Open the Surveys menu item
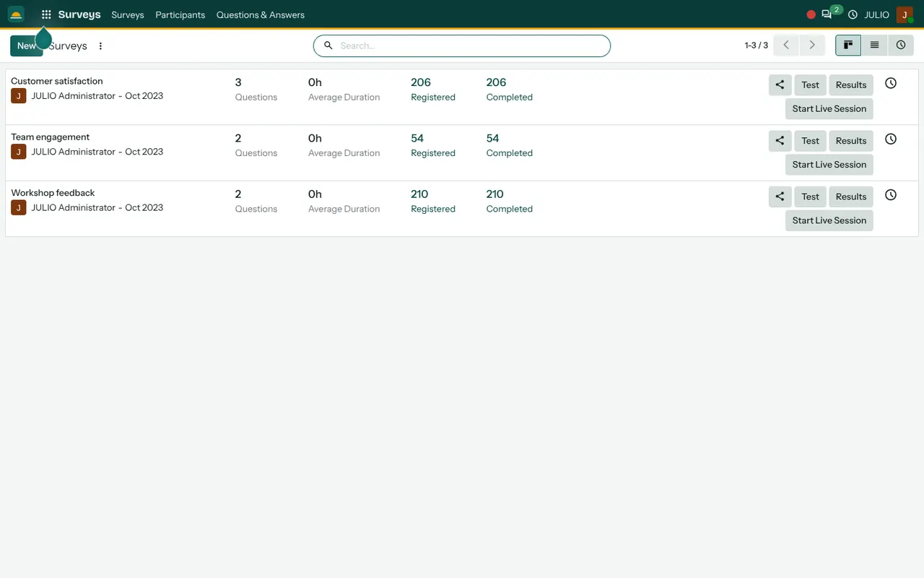 [x=128, y=14]
